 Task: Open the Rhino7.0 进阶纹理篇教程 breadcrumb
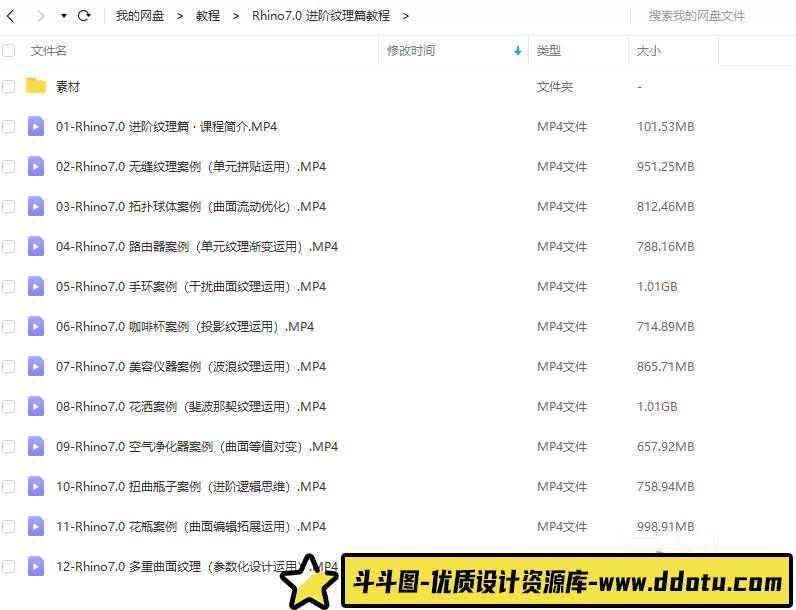[x=321, y=16]
